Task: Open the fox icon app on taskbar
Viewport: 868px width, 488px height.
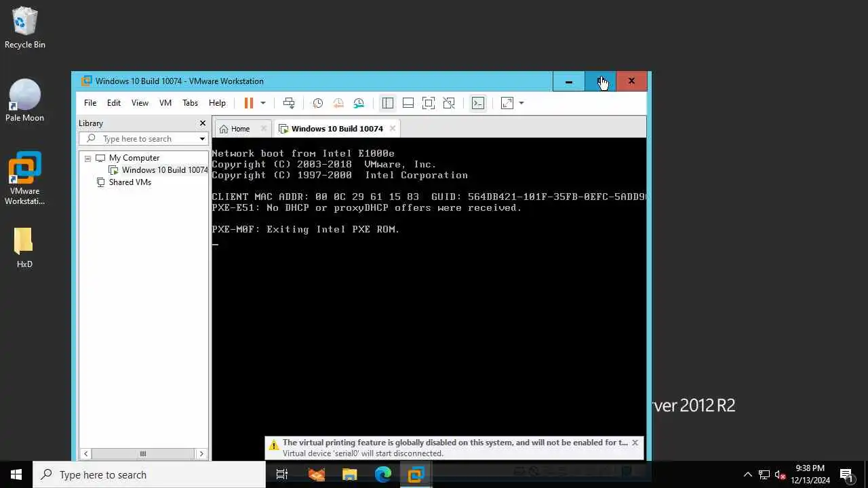Action: [317, 474]
